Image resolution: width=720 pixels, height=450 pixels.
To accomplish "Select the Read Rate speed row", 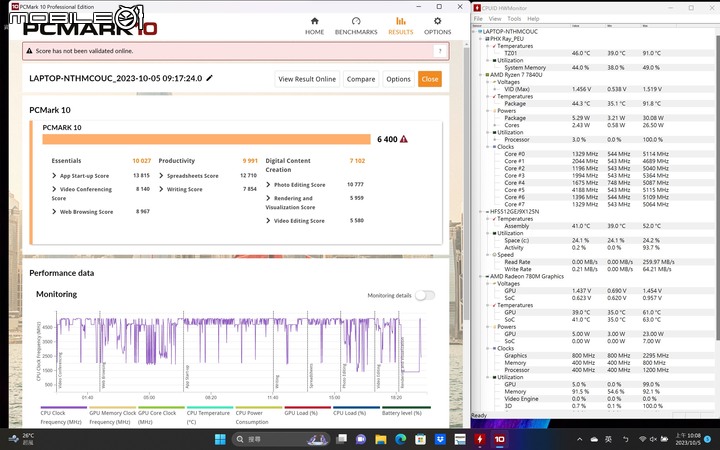I will [x=518, y=262].
